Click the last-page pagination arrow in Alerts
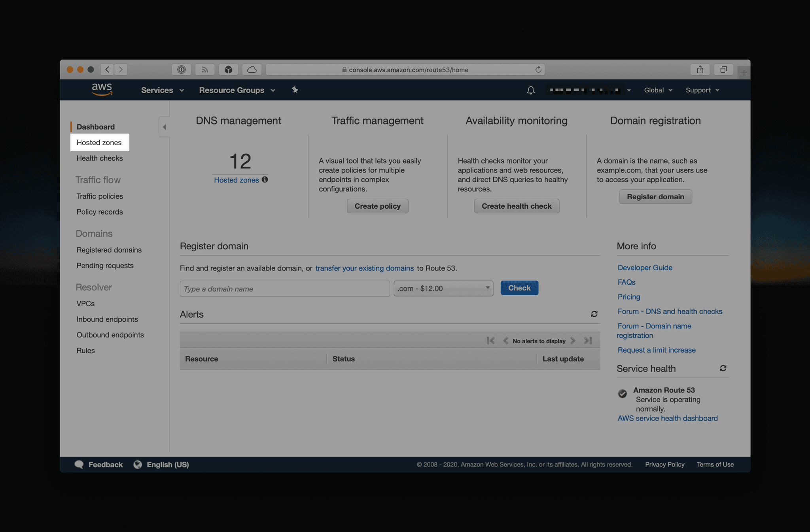This screenshot has width=810, height=532. point(588,340)
